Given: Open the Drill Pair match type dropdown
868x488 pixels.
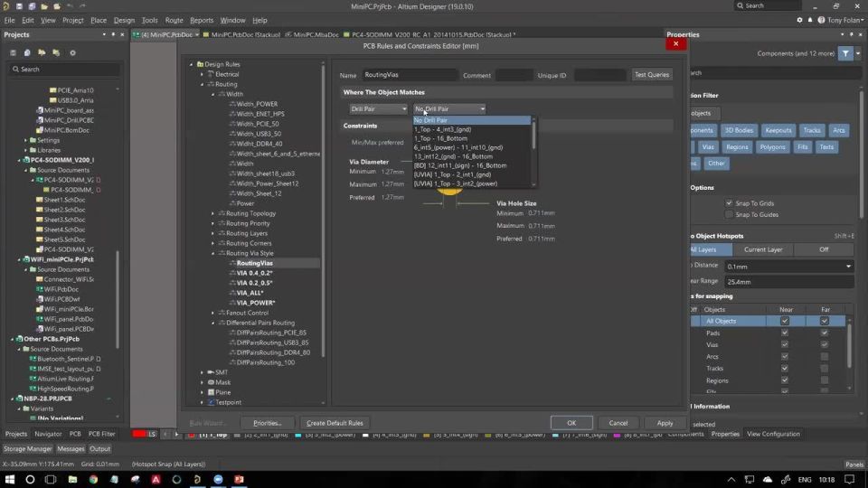Looking at the screenshot, I should (379, 109).
